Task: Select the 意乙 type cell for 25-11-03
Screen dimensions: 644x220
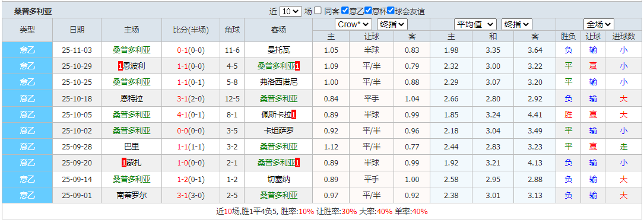Action: pyautogui.click(x=27, y=50)
